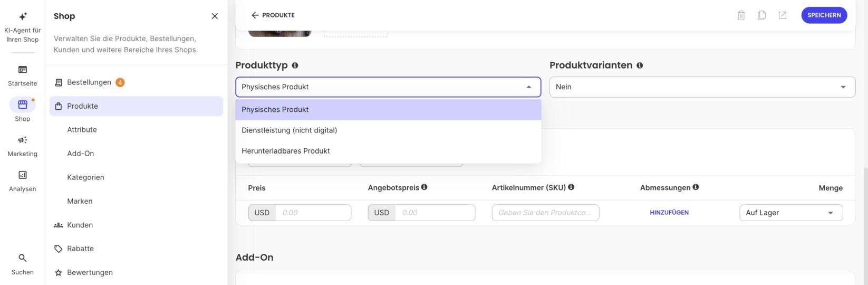Click the Angebotspreis info icon
This screenshot has height=285, width=868.
(425, 187)
